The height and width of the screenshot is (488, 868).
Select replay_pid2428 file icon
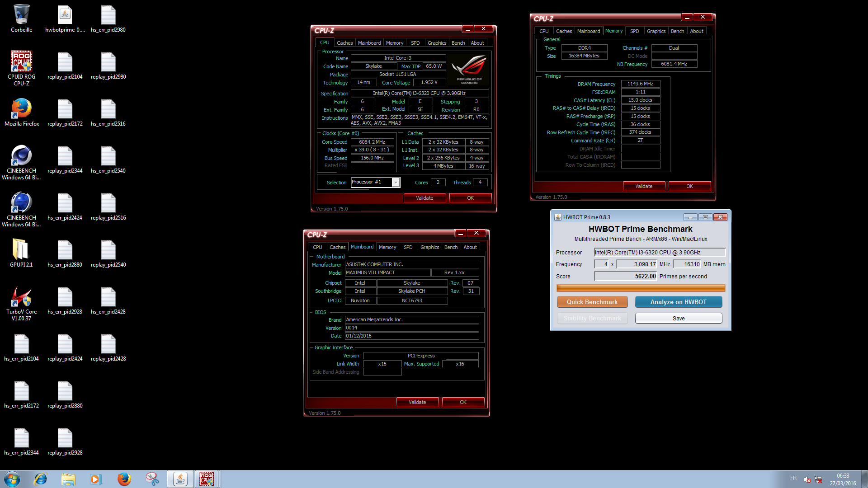(x=108, y=348)
